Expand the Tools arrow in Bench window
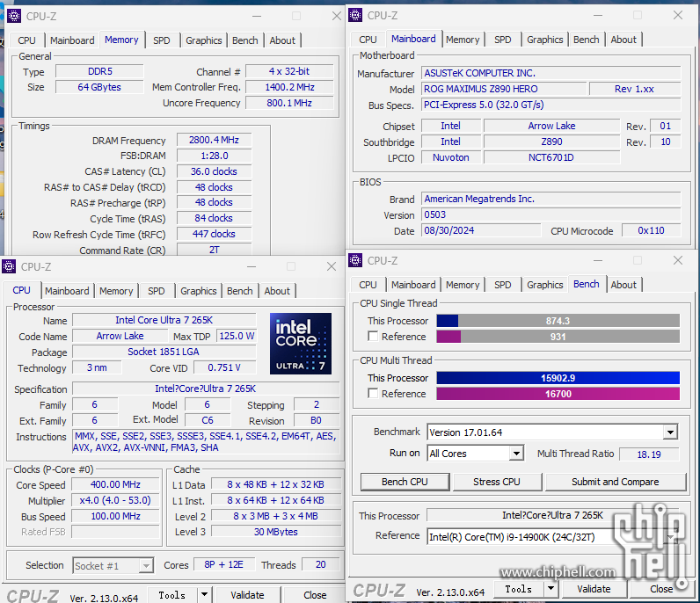The image size is (700, 603). 551,589
